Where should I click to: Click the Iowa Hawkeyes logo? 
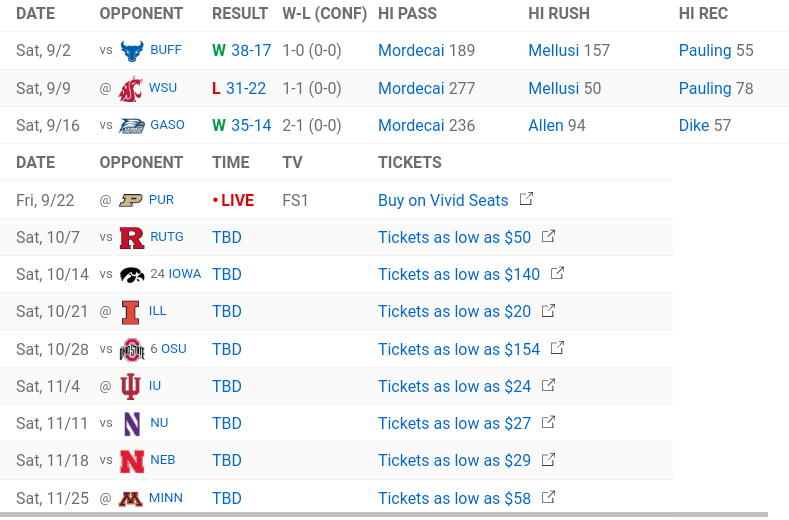[x=131, y=275]
